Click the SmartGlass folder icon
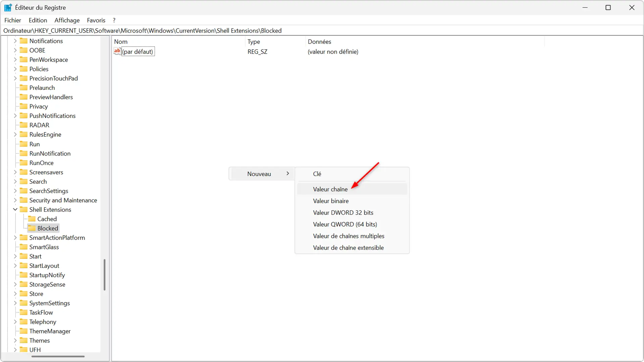 click(23, 247)
